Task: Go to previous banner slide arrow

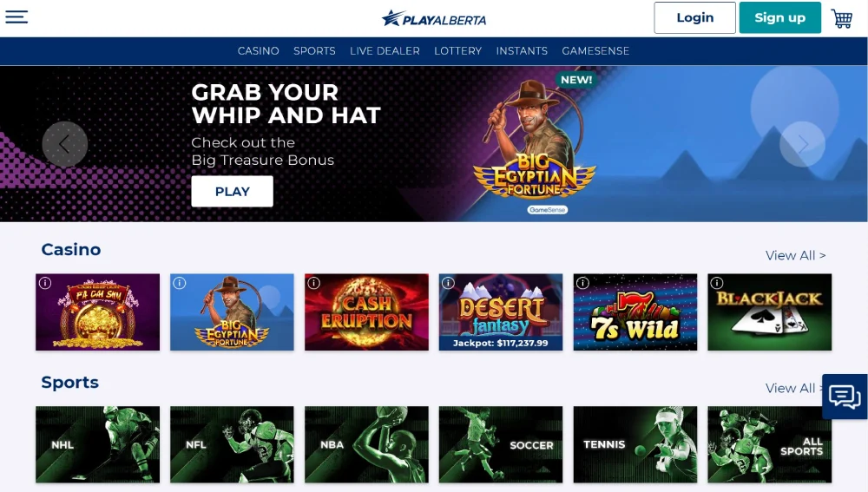Action: point(65,144)
